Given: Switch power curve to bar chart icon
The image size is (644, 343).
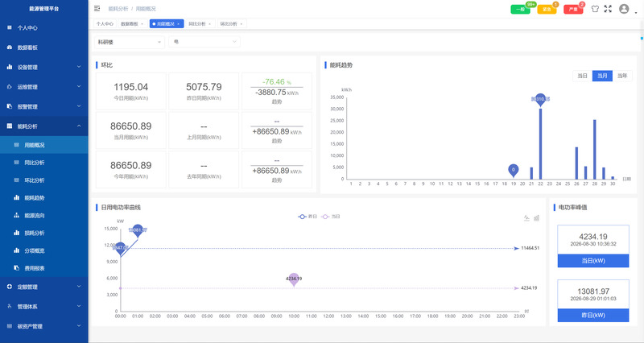Looking at the screenshot, I should 536,218.
